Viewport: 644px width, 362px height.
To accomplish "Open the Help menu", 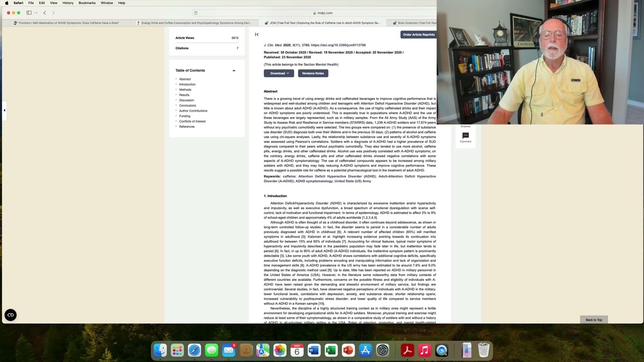I will click(x=122, y=3).
